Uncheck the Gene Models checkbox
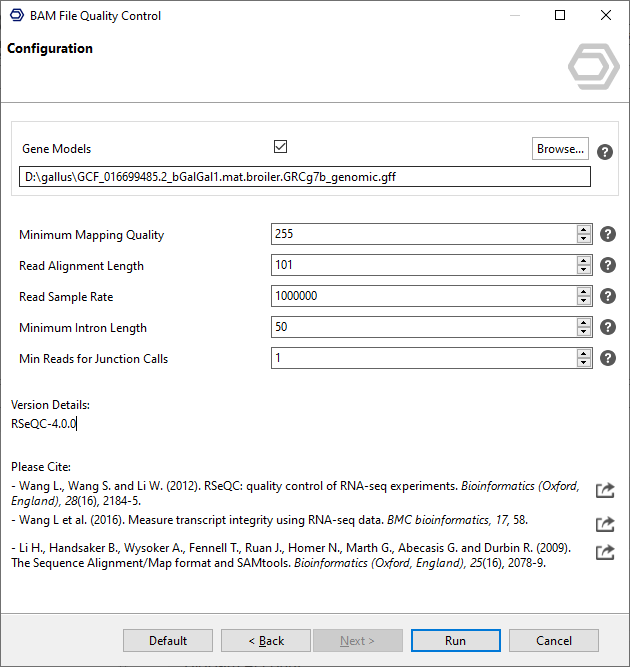Screen dimensions: 630x667 point(280,147)
